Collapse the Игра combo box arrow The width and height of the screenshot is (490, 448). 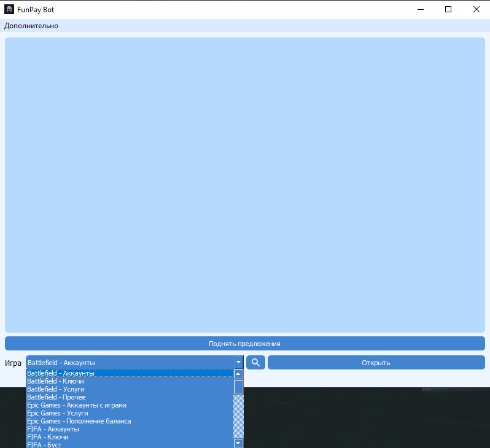click(238, 363)
